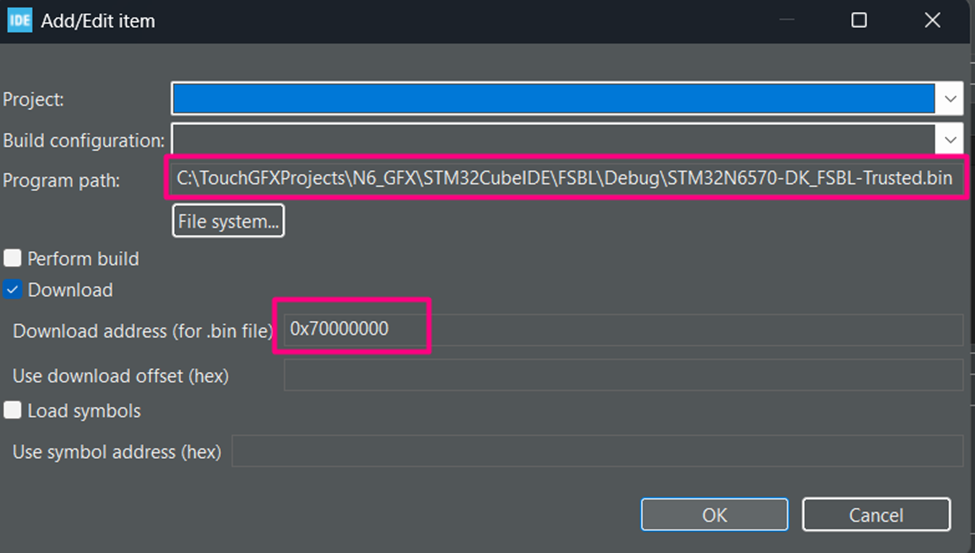Image resolution: width=975 pixels, height=553 pixels.
Task: Maximize the Add/Edit item dialog
Action: tap(858, 20)
